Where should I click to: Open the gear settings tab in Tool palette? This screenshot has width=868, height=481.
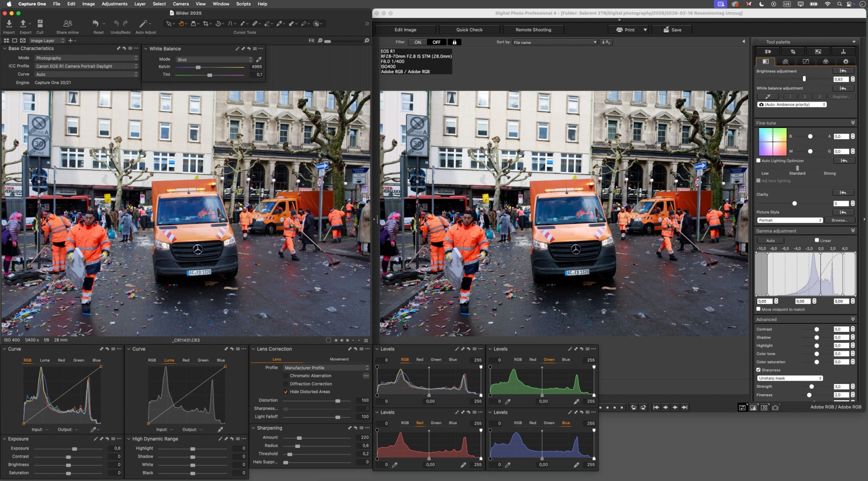[845, 61]
